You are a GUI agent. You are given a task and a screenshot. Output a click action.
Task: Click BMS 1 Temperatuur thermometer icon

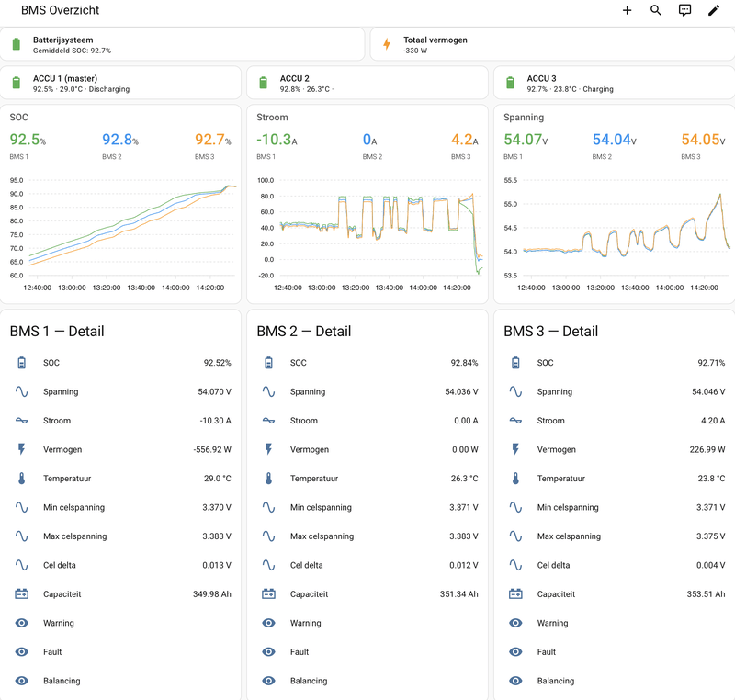[21, 479]
